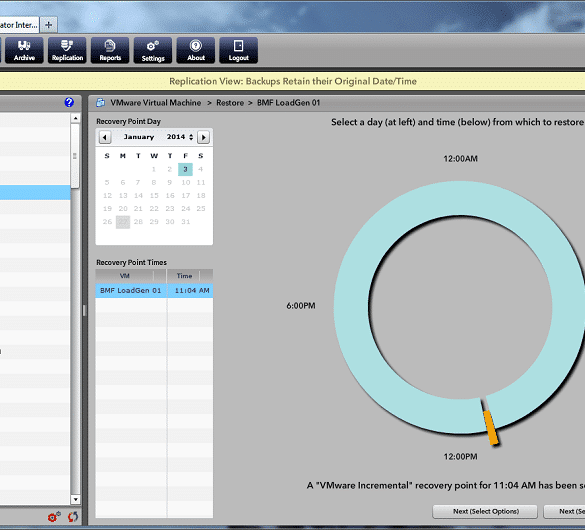The height and width of the screenshot is (530, 585).
Task: Click the VMware Virtual Machine breadcrumb icon
Action: coord(100,103)
